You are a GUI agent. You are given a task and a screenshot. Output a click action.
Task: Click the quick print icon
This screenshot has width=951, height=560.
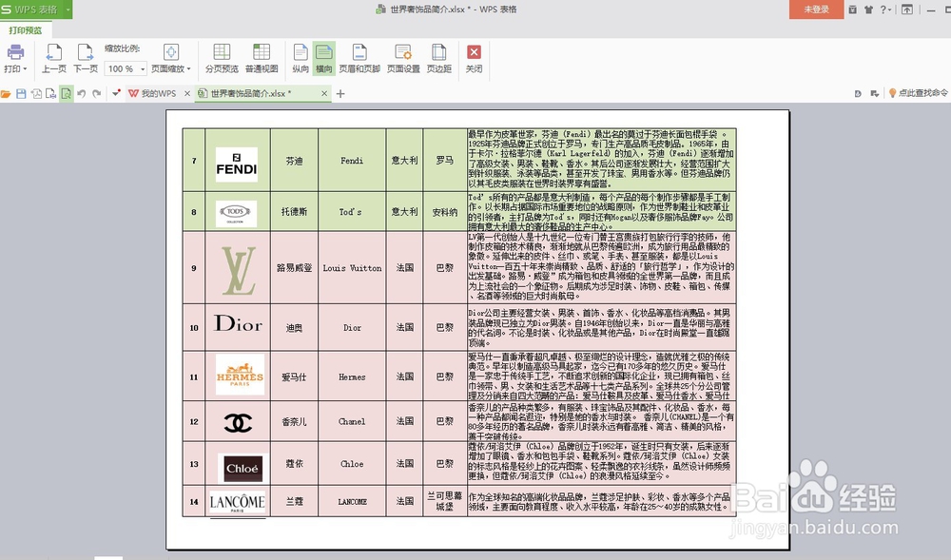(51, 94)
